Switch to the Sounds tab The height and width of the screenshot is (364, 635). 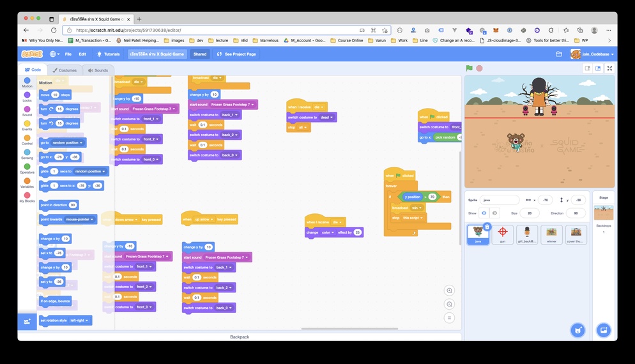coord(98,70)
